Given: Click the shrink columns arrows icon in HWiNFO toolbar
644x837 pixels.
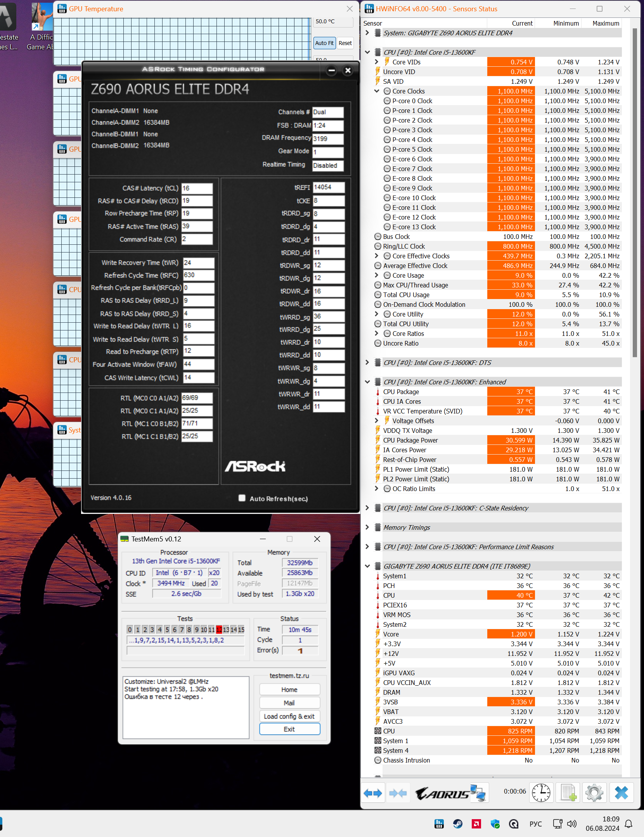Looking at the screenshot, I should 398,793.
